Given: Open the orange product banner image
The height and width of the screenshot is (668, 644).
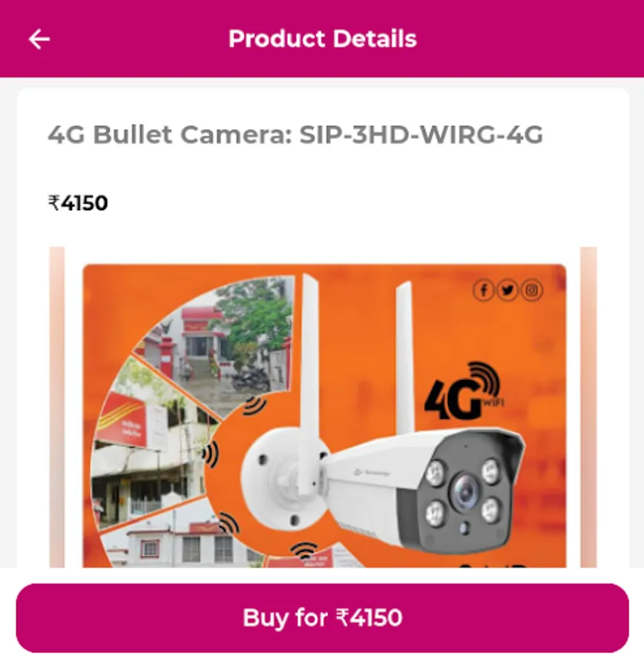Looking at the screenshot, I should click(x=324, y=416).
